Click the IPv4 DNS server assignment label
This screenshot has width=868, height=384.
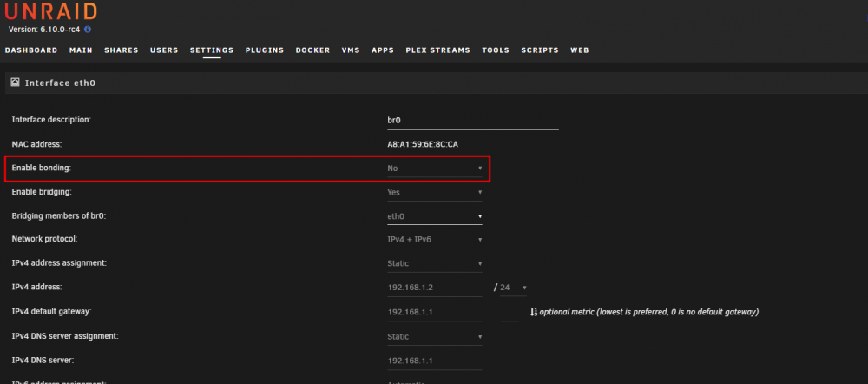(65, 336)
